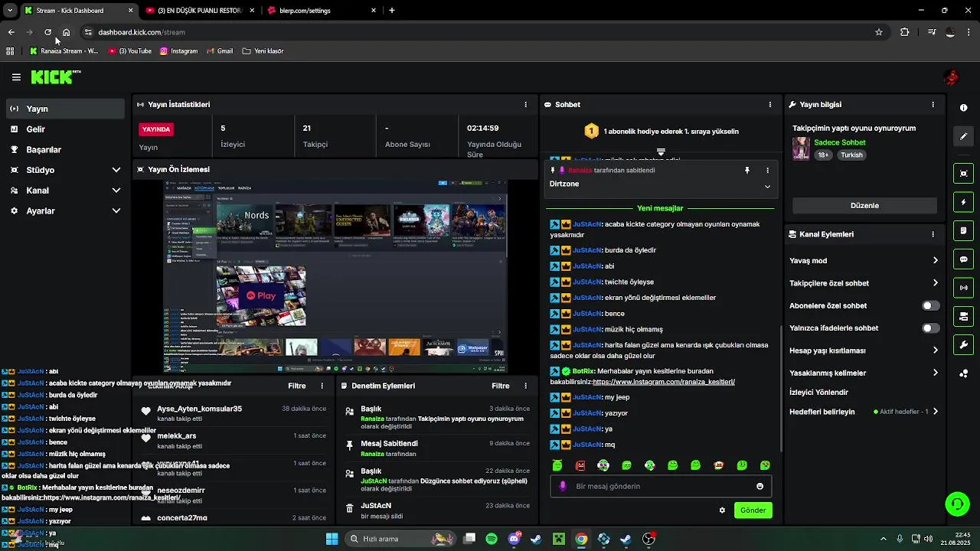Open the info icon in right rail
This screenshot has width=980, height=551.
[963, 108]
